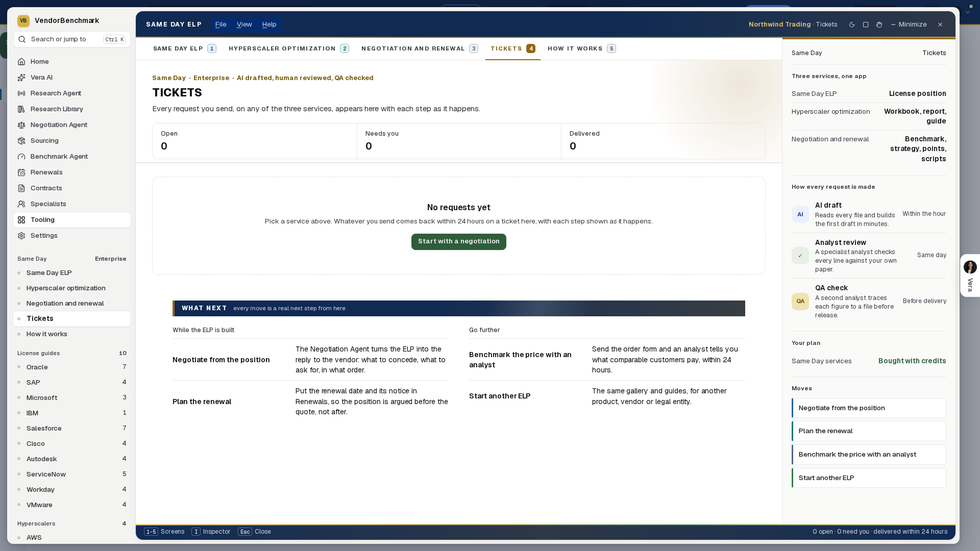Click Benchmark the price with an analyst move
Image resolution: width=980 pixels, height=551 pixels.
(x=869, y=455)
